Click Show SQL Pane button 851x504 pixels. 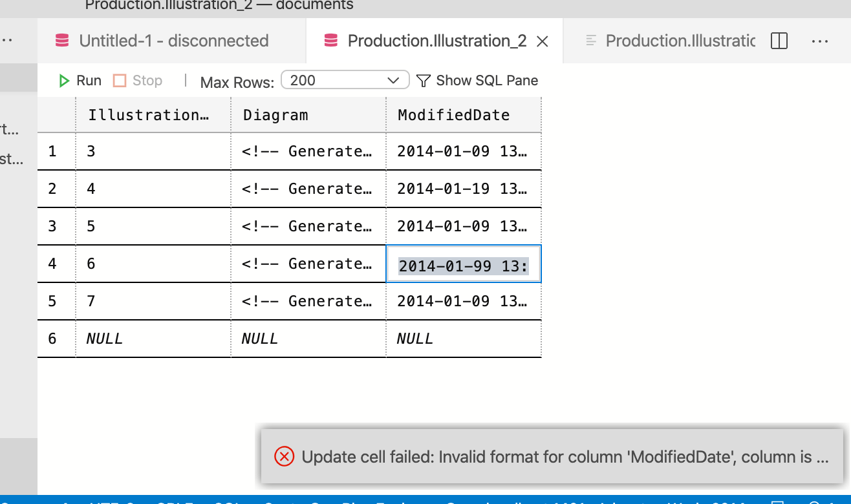[477, 81]
